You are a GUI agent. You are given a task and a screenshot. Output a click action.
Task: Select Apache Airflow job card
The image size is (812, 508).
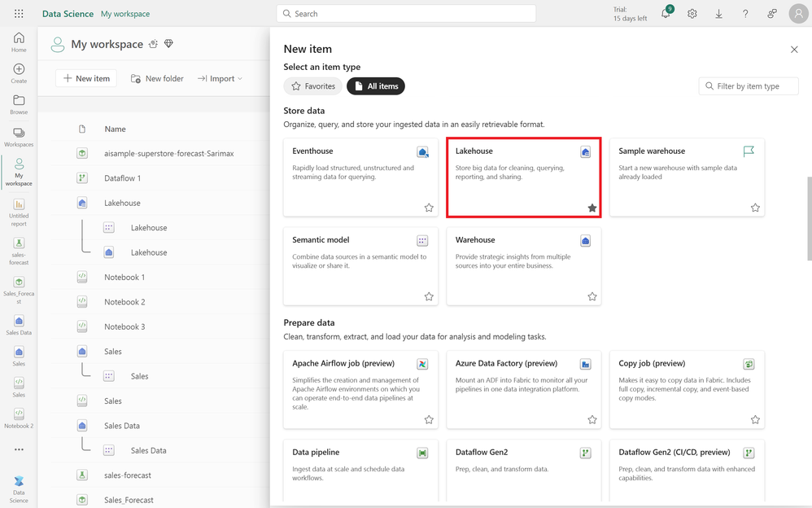tap(360, 390)
